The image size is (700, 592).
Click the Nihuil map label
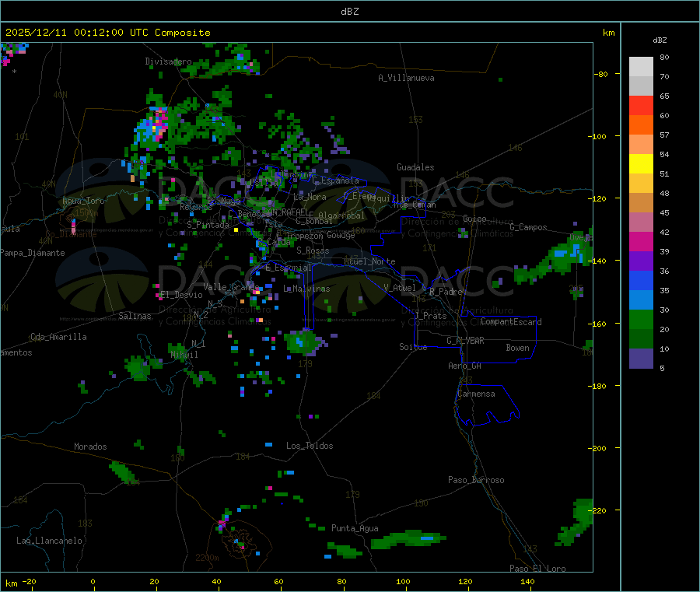[184, 355]
